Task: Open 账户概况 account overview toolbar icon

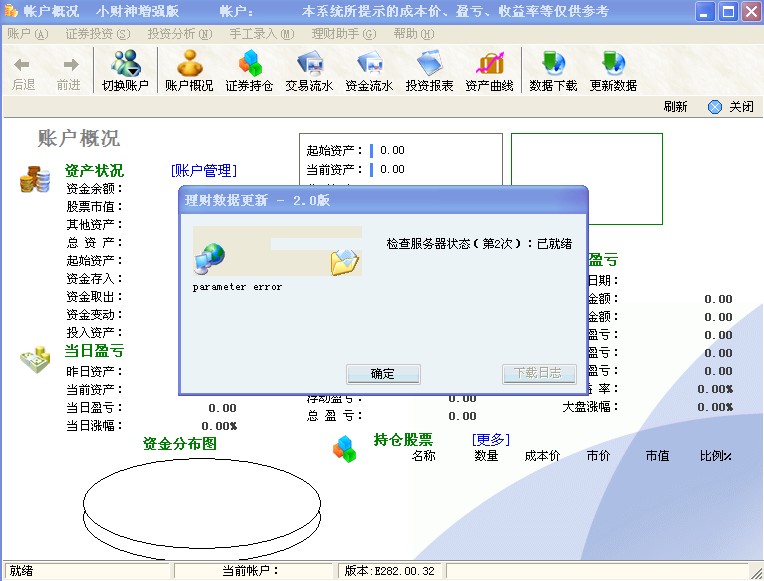Action: pos(189,70)
